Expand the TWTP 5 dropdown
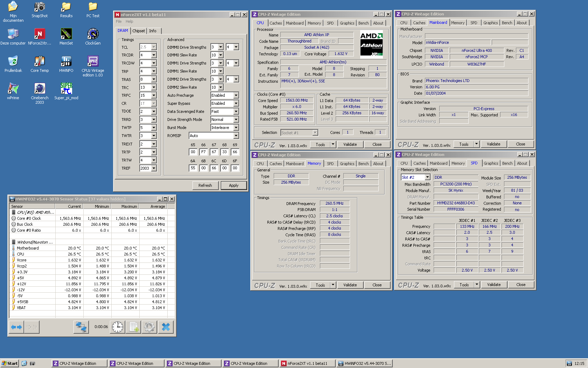Screen dimensions: 588x368 click(154, 128)
